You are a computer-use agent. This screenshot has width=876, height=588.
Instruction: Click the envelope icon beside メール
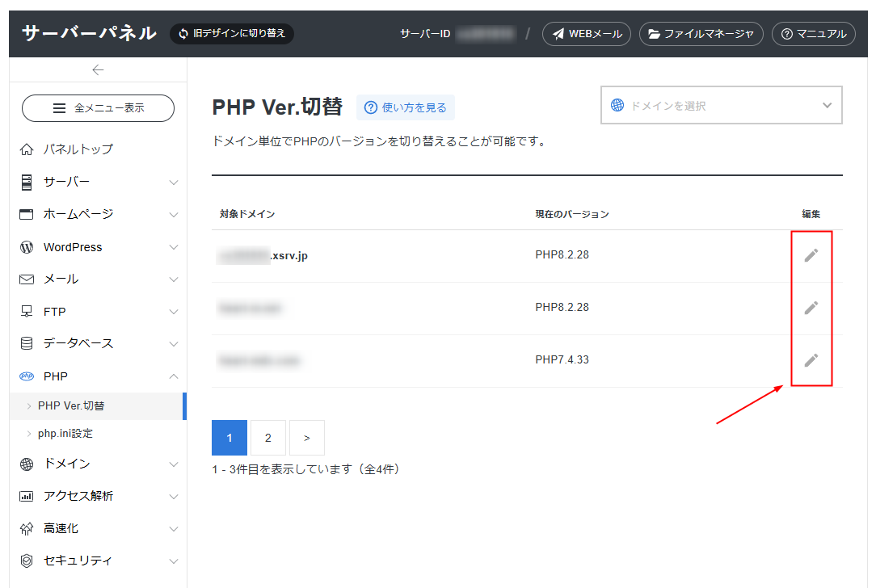click(26, 279)
